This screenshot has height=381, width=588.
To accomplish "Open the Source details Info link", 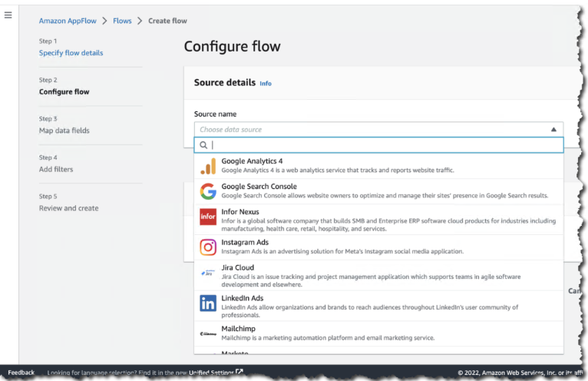I will (x=265, y=84).
